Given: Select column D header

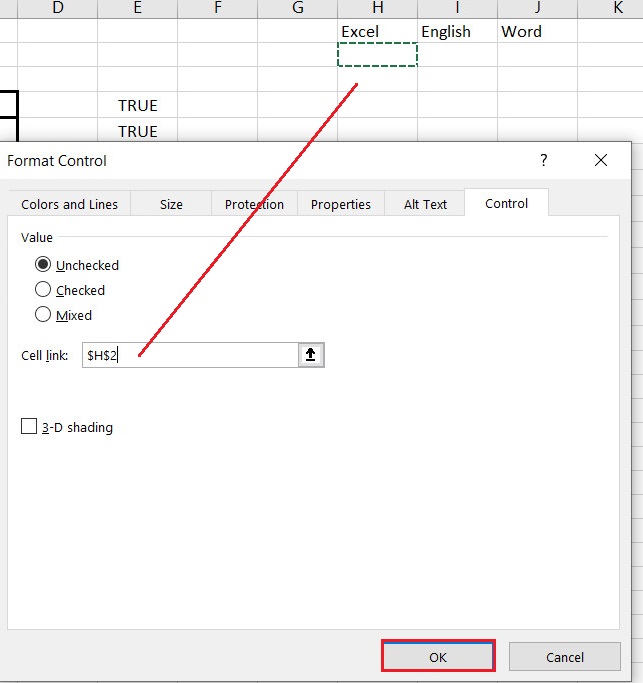Looking at the screenshot, I should (x=58, y=8).
